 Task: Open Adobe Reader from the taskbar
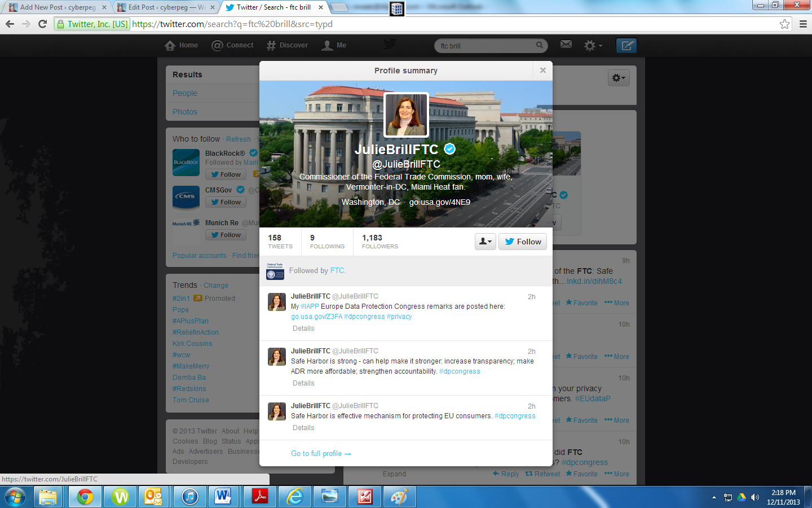pos(259,497)
